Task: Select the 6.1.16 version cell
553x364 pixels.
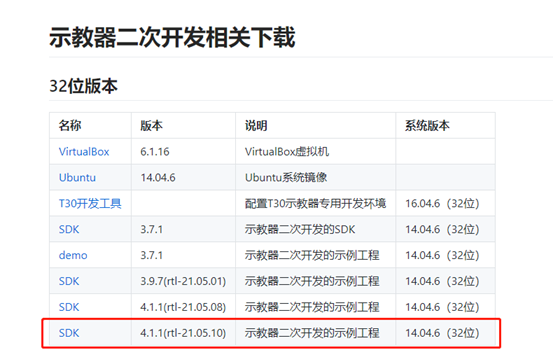Action: (155, 152)
